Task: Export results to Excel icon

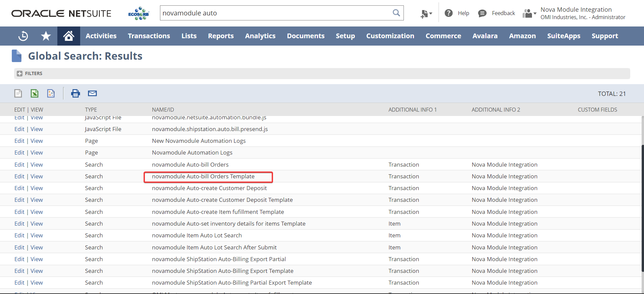Action: click(x=35, y=94)
